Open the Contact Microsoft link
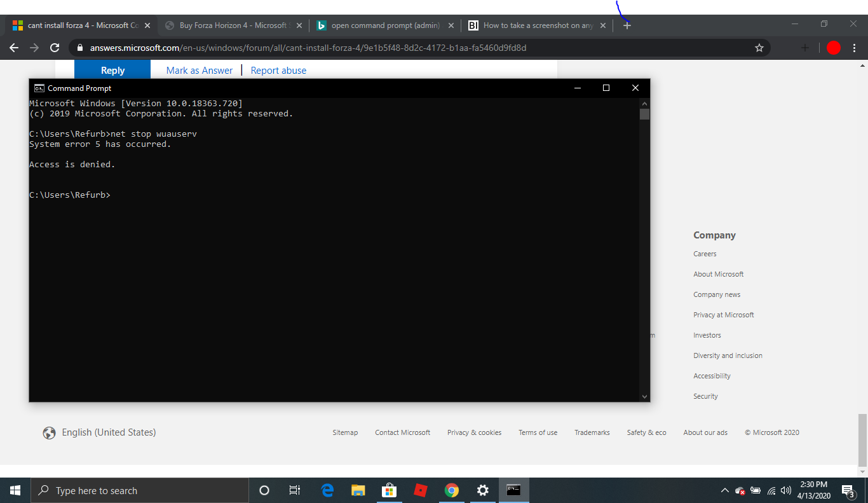The width and height of the screenshot is (868, 503). point(402,432)
